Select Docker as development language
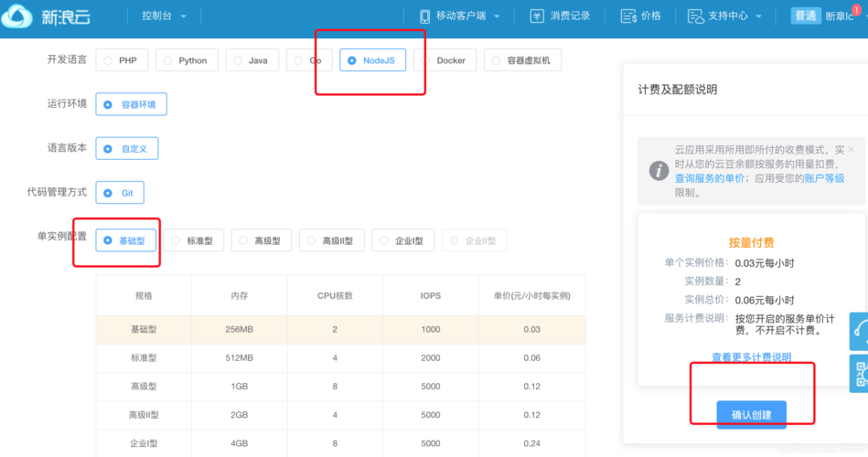Screen dimensions: 868x457 [445, 60]
